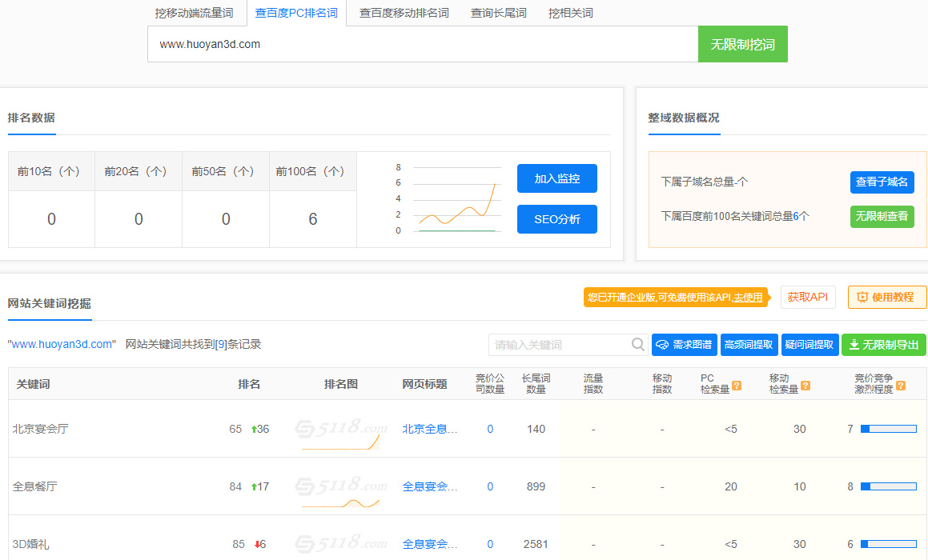Click the 移动检索量 help question icon

click(x=805, y=386)
